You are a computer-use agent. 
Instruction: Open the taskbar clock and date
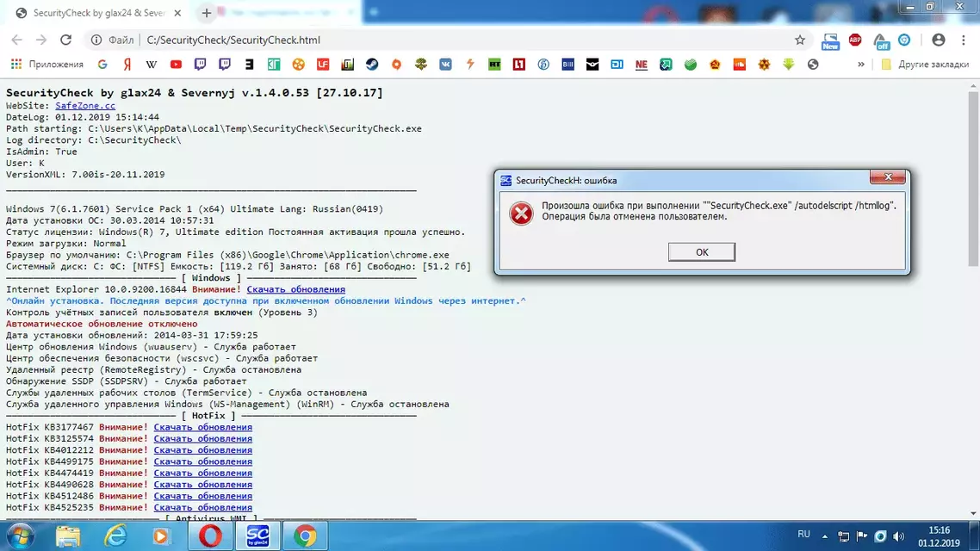click(x=939, y=536)
